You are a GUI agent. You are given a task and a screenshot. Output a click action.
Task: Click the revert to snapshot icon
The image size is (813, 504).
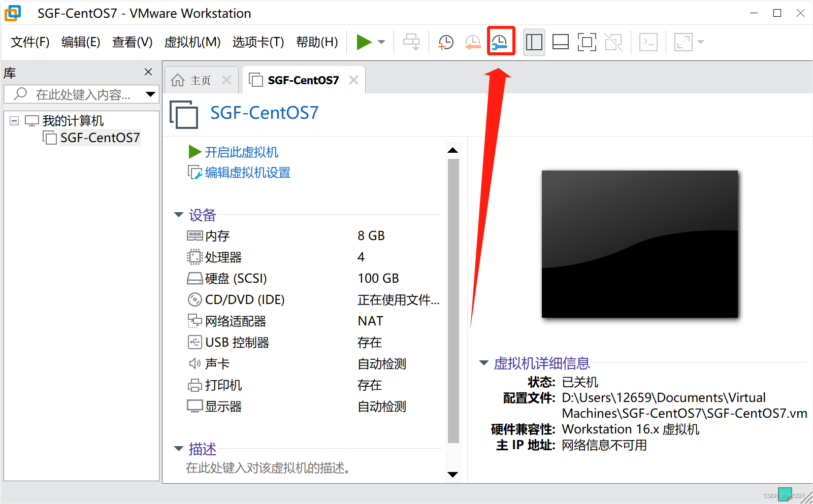473,42
